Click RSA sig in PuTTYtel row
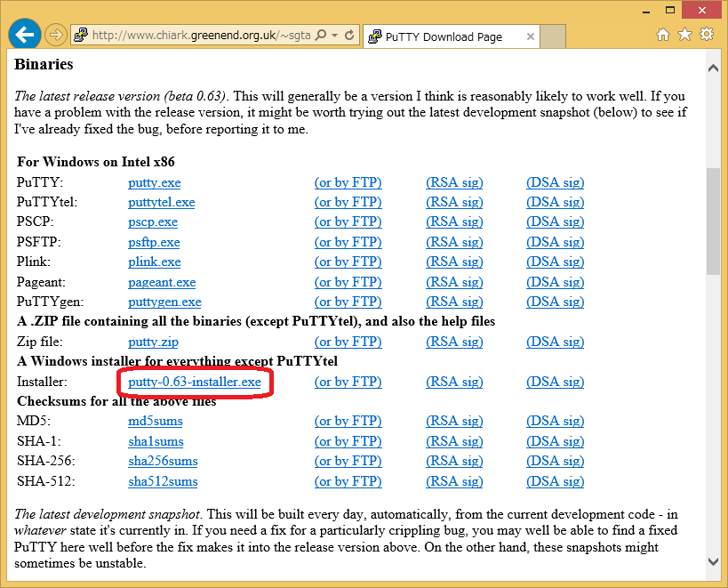This screenshot has width=728, height=588. coord(454,202)
